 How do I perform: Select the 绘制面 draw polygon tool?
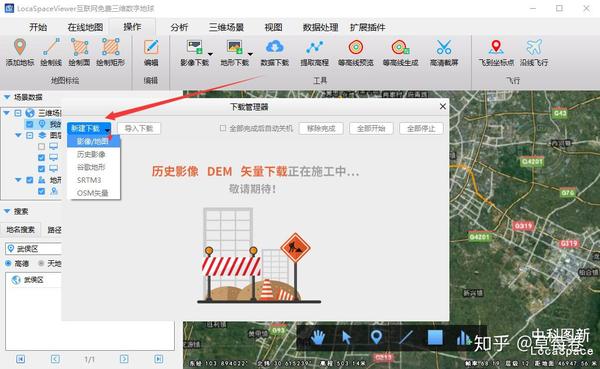click(x=80, y=47)
